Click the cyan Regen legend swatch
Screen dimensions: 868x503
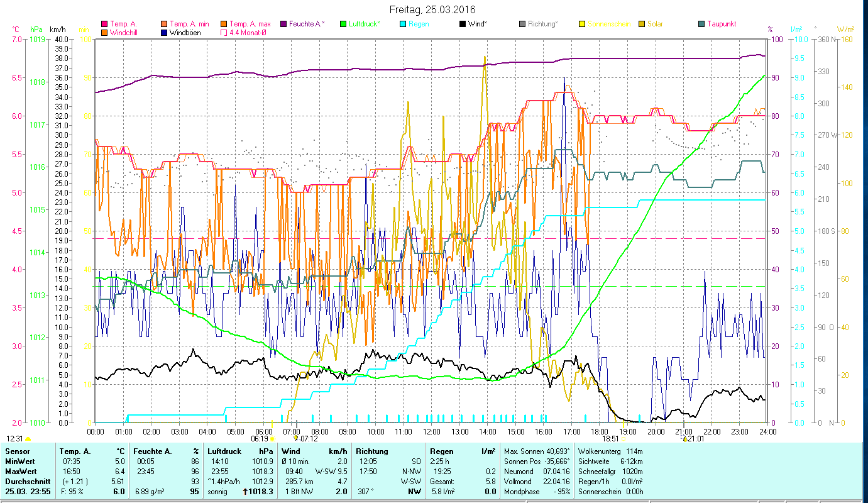(403, 24)
